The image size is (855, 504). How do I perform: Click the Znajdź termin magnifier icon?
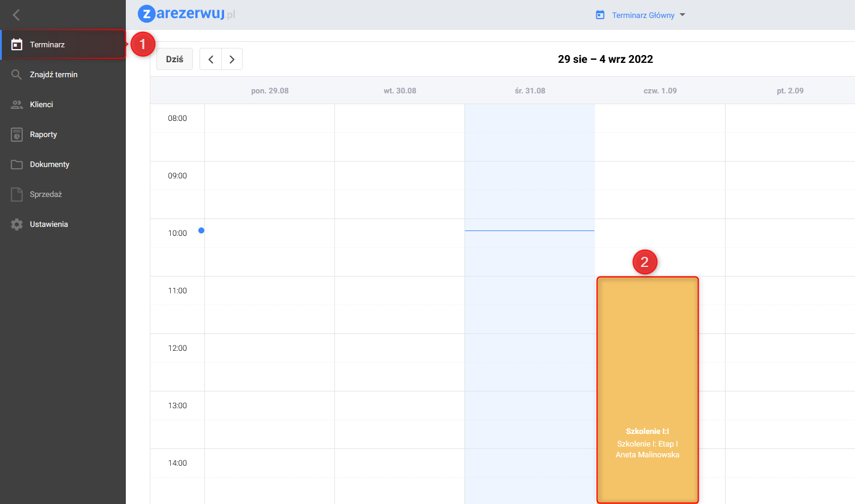pos(17,75)
